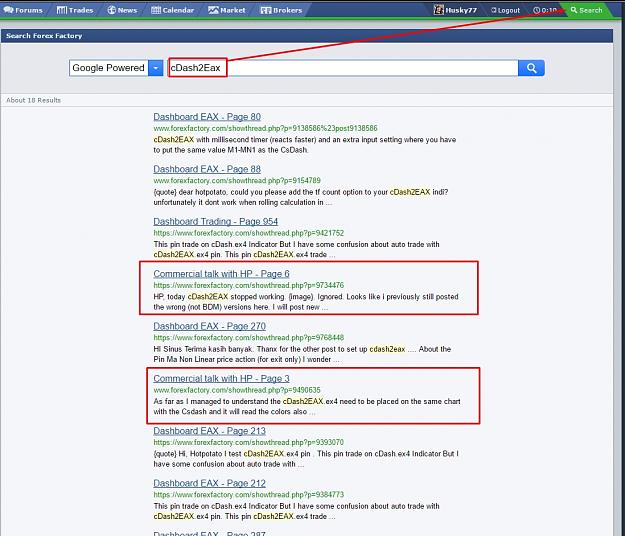Click the Search Forex Factory header
This screenshot has width=625, height=536.
44,35
